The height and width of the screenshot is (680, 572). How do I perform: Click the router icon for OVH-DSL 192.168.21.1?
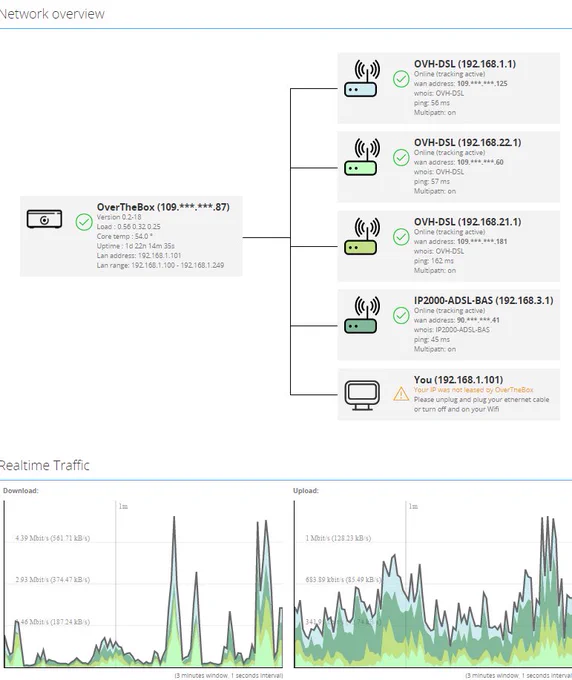[x=362, y=236]
